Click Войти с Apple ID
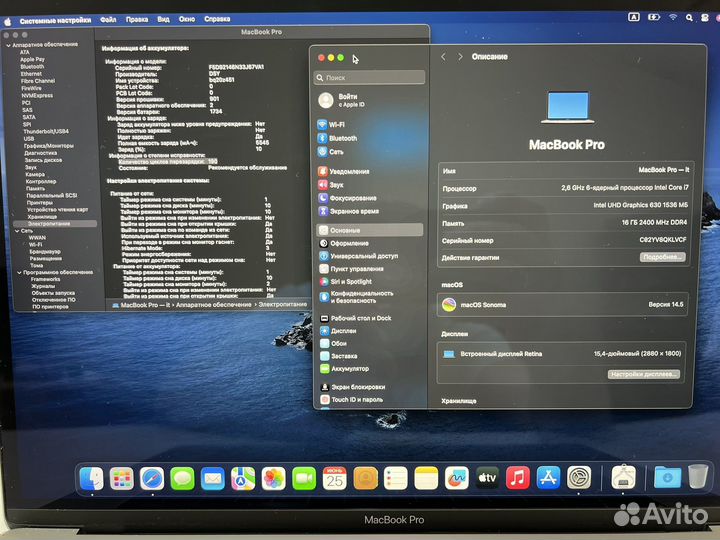720x540 pixels. pos(342,100)
